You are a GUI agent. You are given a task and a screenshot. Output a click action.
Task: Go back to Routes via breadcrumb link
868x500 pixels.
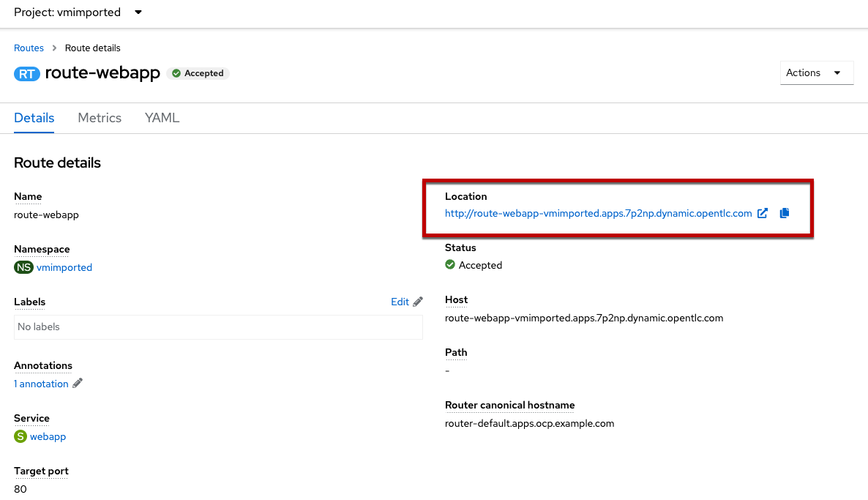(29, 48)
